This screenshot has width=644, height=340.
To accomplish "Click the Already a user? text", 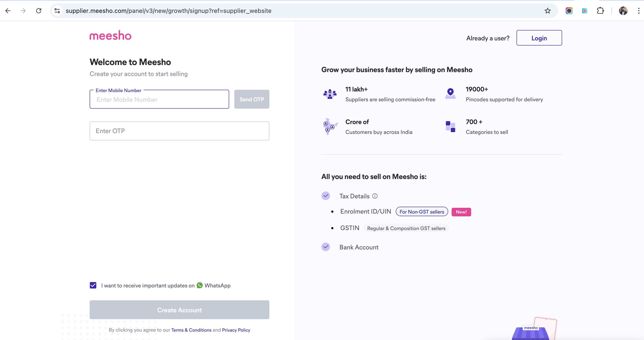I will pos(488,38).
